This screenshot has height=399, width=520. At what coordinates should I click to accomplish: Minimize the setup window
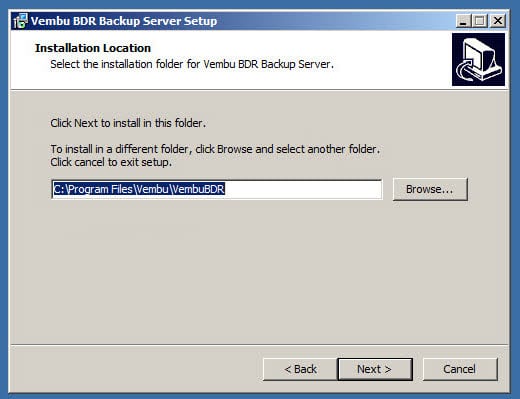[x=463, y=21]
